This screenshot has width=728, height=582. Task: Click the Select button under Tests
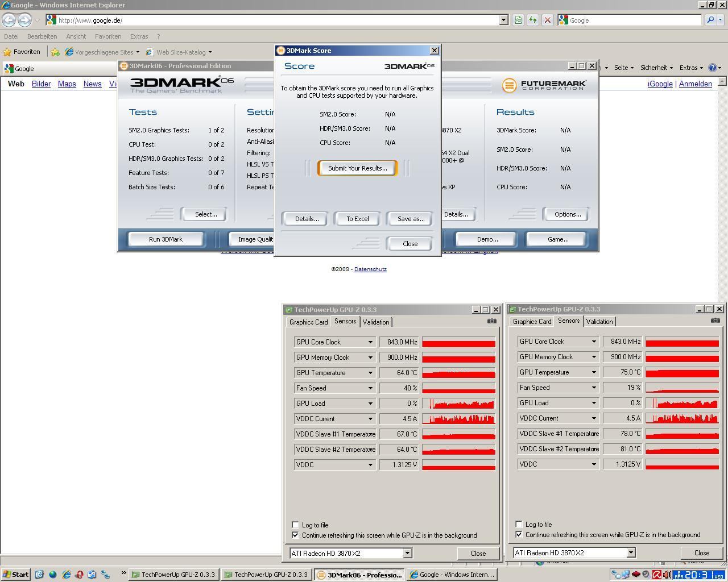[205, 214]
